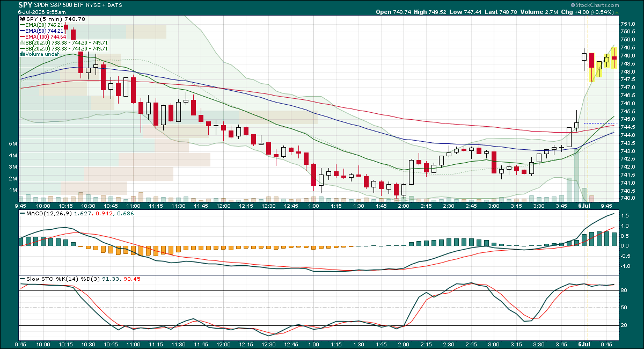This screenshot has height=349, width=644.
Task: Click the red EMA(100) line swatch
Action: [x=23, y=37]
